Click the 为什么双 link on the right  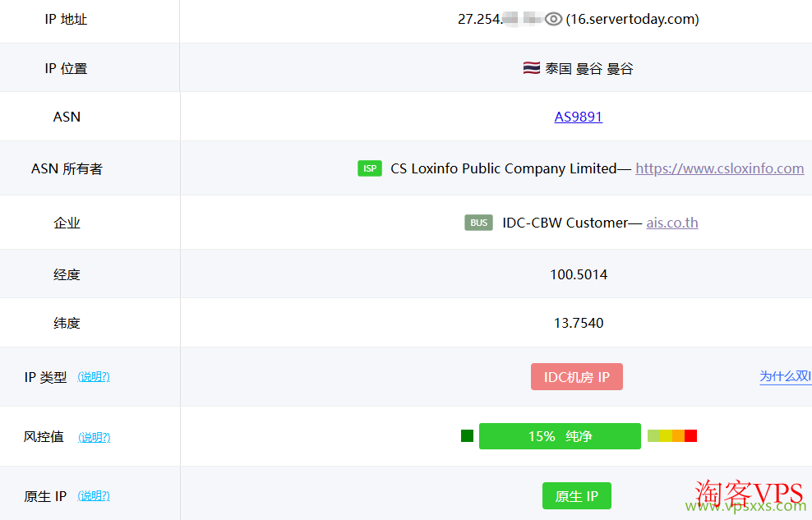tap(785, 376)
